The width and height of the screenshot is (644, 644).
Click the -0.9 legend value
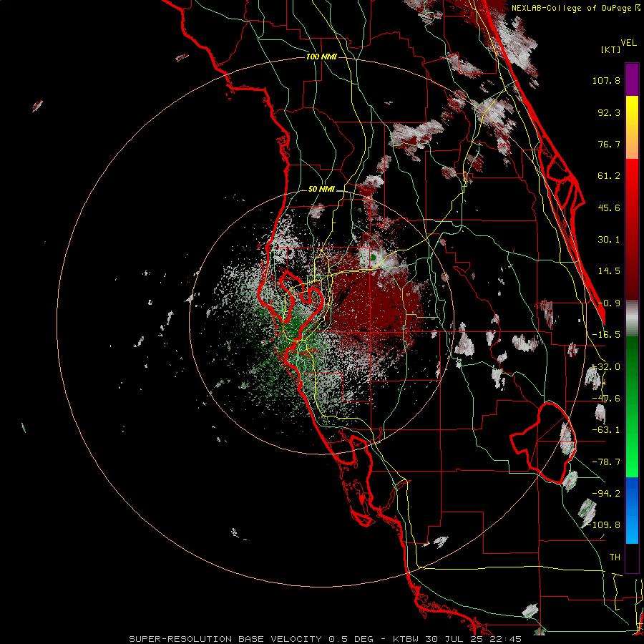pos(609,303)
